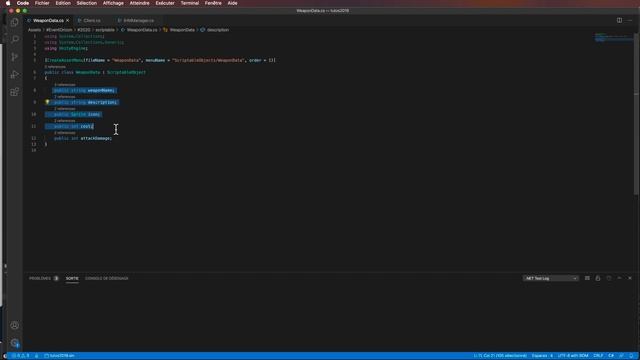Click the notifications bell in status bar
The height and width of the screenshot is (360, 640).
click(631, 356)
